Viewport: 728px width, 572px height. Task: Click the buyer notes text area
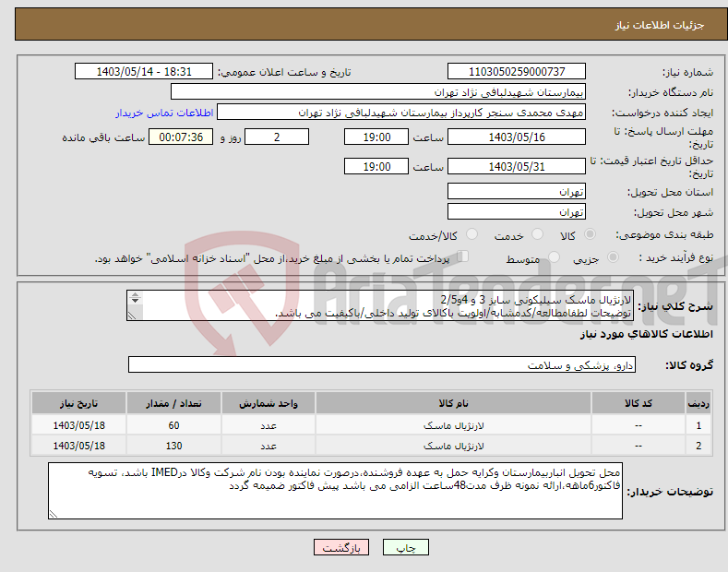tap(335, 491)
